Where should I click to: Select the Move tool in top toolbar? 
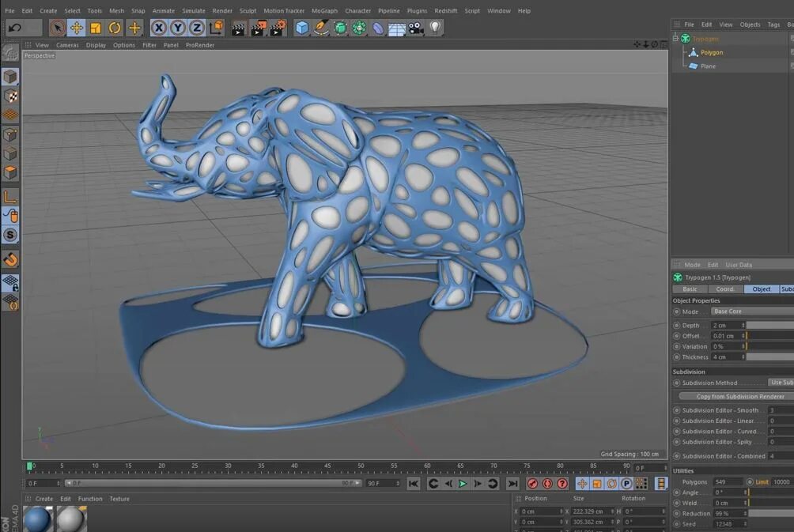coord(77,28)
